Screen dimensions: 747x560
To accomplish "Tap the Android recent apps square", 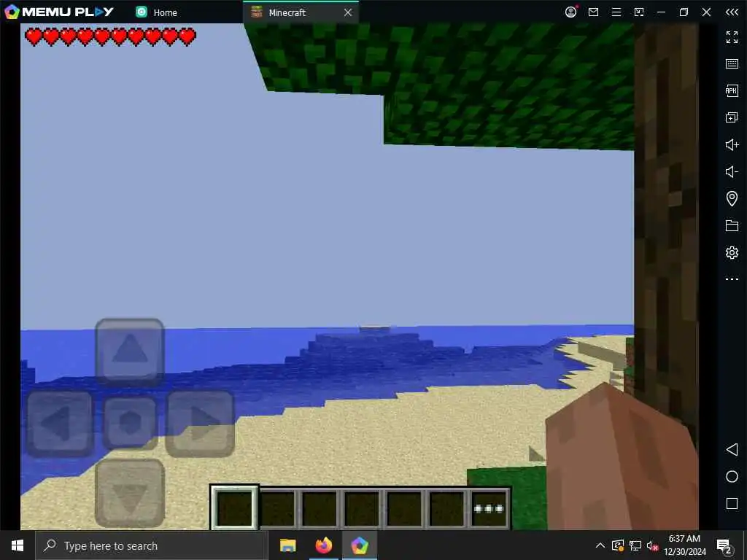I will (x=732, y=503).
